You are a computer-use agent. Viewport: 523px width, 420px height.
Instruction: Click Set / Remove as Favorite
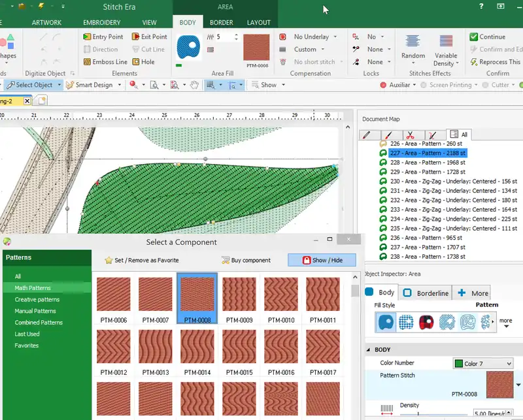[141, 260]
